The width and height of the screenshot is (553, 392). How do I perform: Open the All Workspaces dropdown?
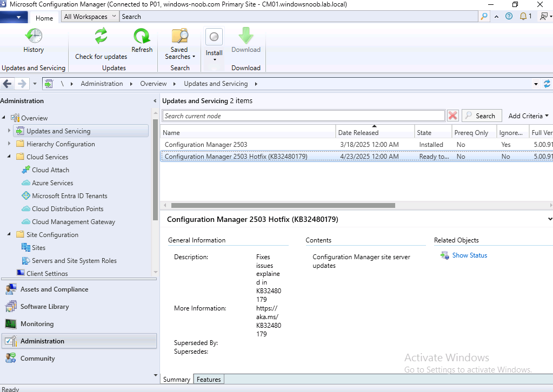(x=90, y=17)
